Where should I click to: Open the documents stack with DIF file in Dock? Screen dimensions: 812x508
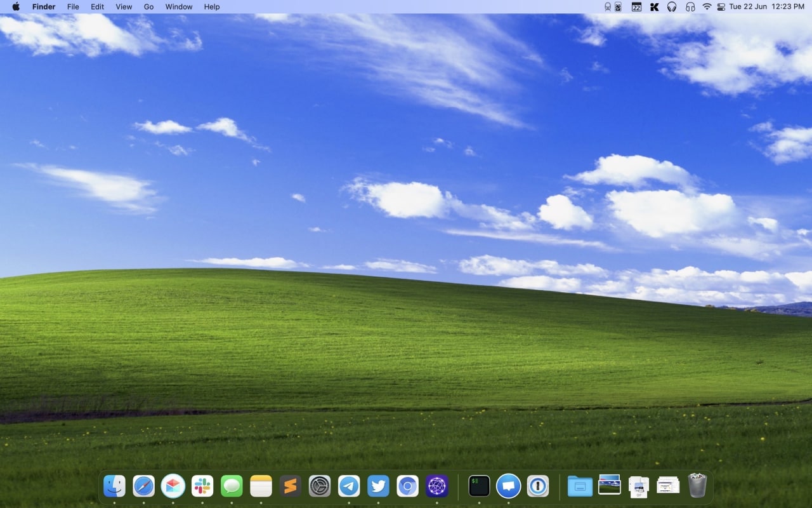pyautogui.click(x=639, y=486)
